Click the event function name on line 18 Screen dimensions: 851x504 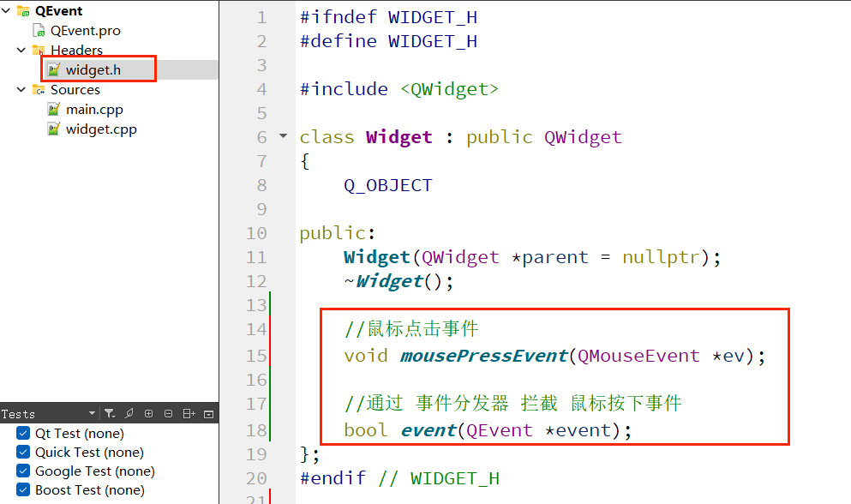[x=428, y=430]
